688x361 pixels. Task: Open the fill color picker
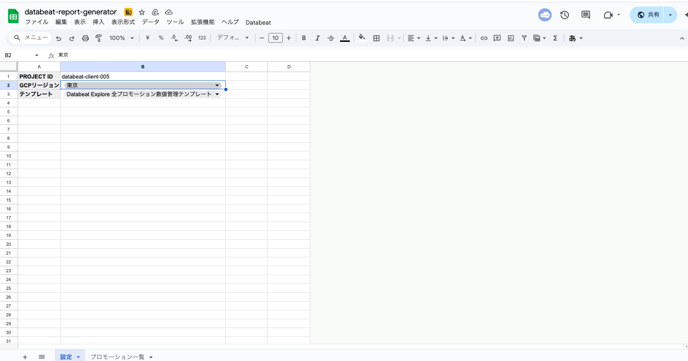tap(362, 38)
